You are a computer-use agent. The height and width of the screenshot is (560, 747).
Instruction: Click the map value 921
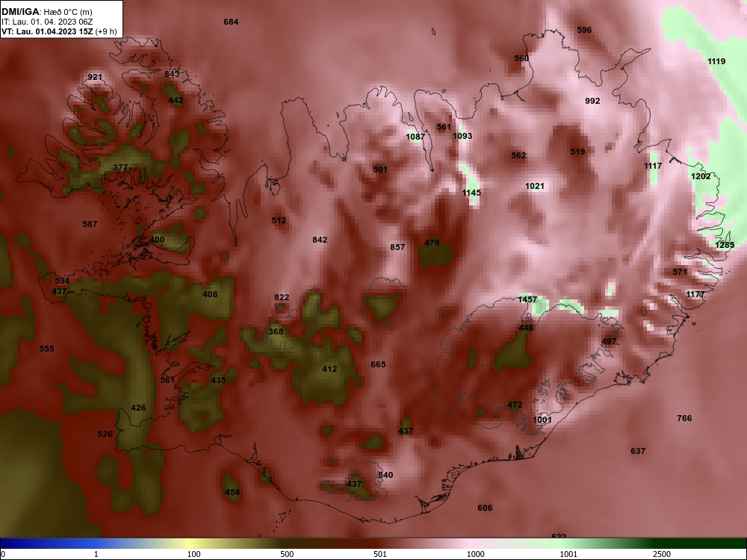point(95,77)
